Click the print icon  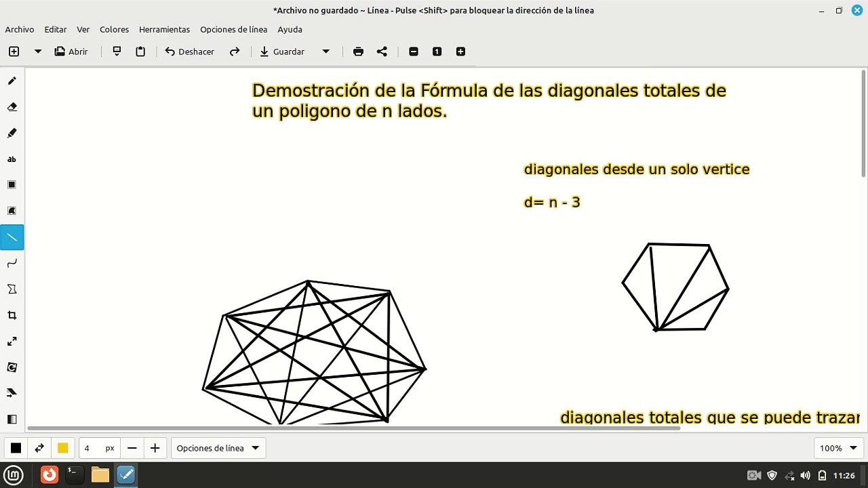point(358,52)
